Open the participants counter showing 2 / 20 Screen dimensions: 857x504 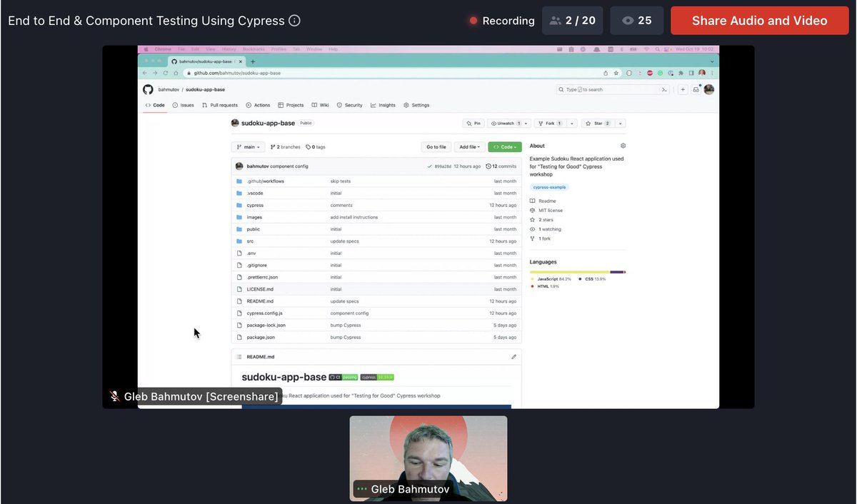click(x=573, y=21)
